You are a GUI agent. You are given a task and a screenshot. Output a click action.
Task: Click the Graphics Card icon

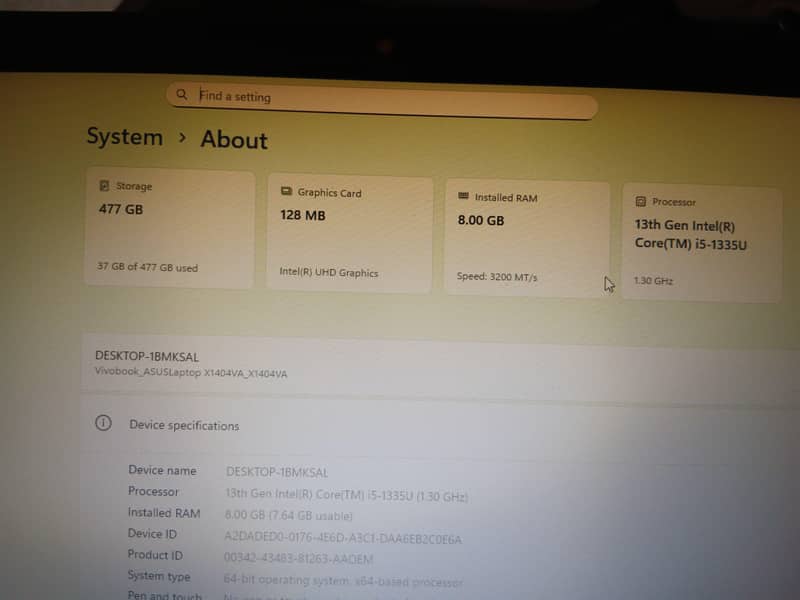288,192
